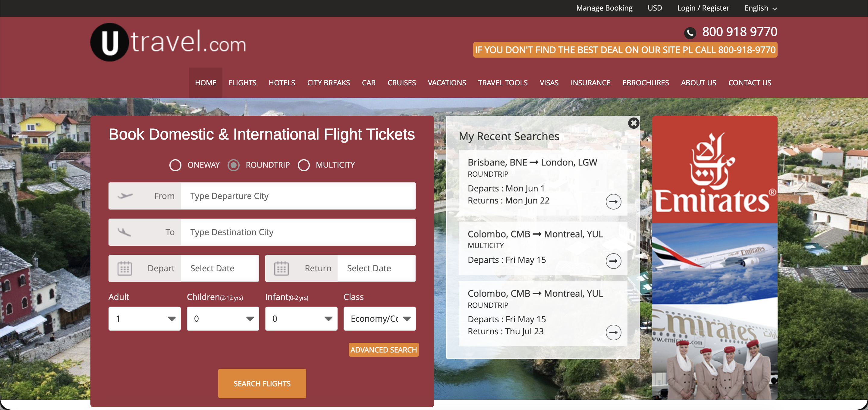Click the Utravel.com logo
This screenshot has width=868, height=410.
(168, 42)
